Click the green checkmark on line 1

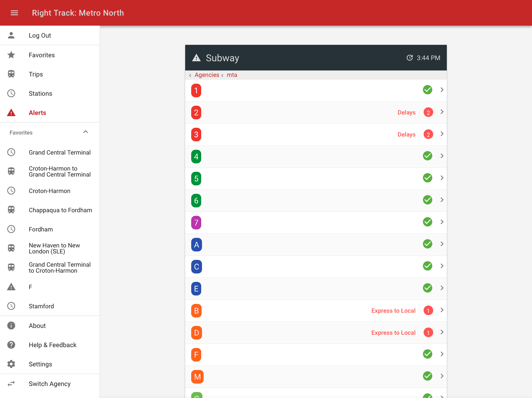click(428, 90)
